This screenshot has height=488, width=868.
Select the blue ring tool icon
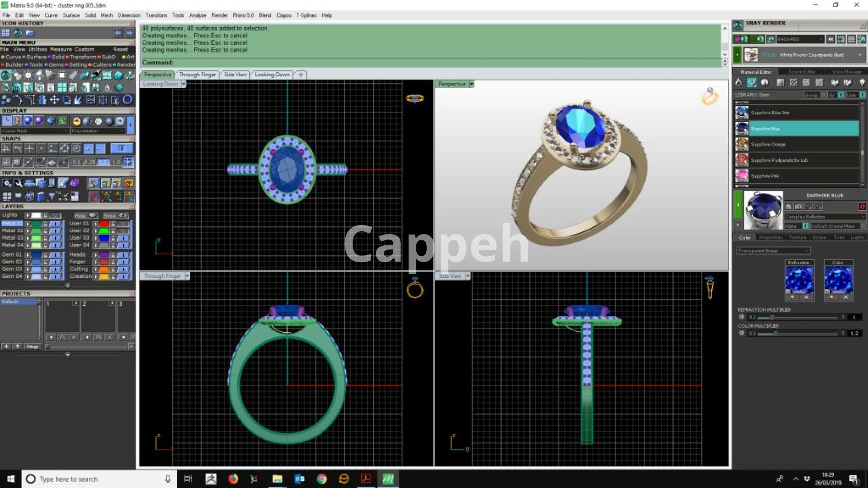(x=128, y=99)
